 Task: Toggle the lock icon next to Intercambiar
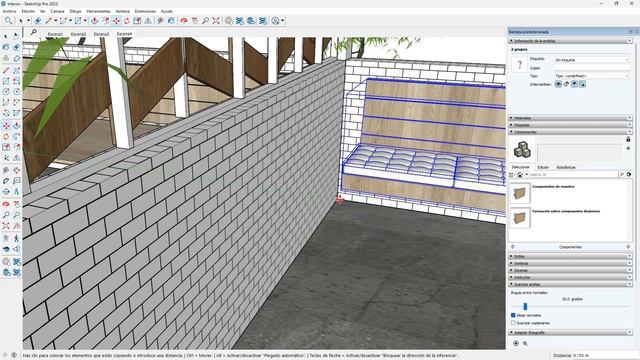coord(566,84)
